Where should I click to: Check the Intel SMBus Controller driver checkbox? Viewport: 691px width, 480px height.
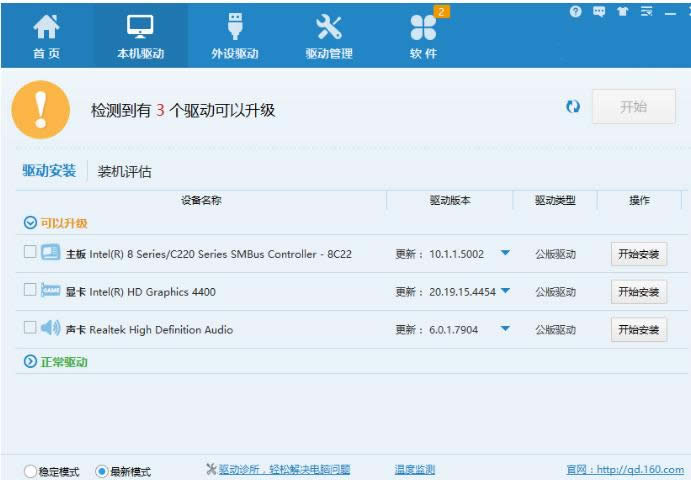tap(30, 252)
